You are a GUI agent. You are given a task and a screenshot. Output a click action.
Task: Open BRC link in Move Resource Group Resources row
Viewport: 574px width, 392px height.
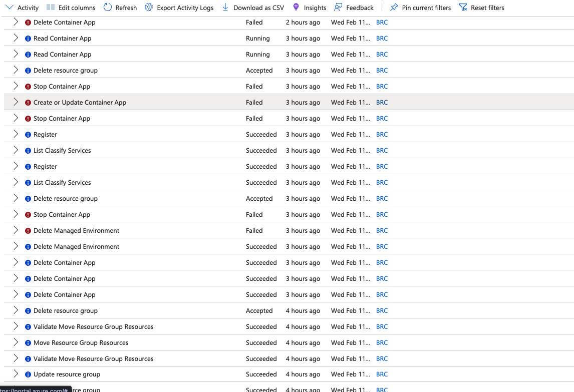click(382, 343)
